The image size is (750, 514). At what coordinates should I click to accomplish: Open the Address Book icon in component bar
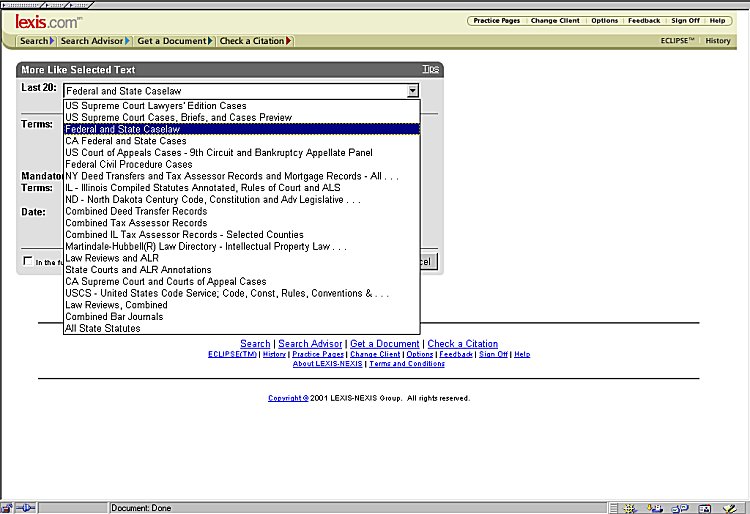click(705, 508)
